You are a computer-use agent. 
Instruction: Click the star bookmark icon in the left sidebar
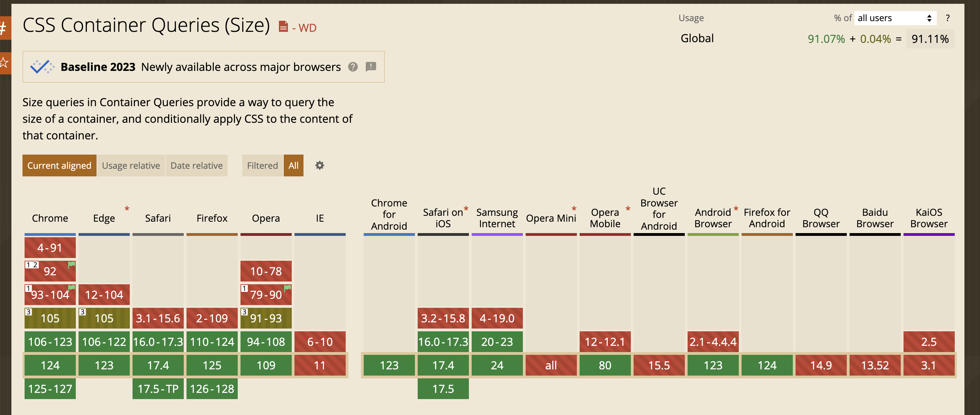4,62
